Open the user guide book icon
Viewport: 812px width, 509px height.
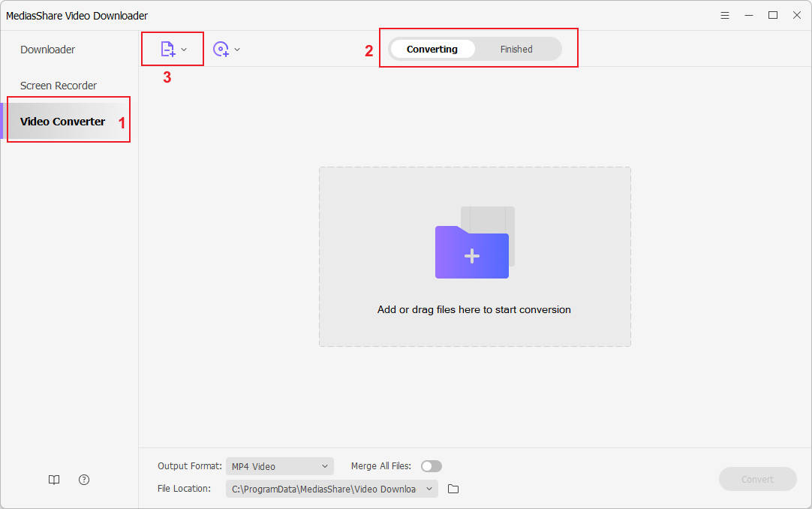point(54,480)
